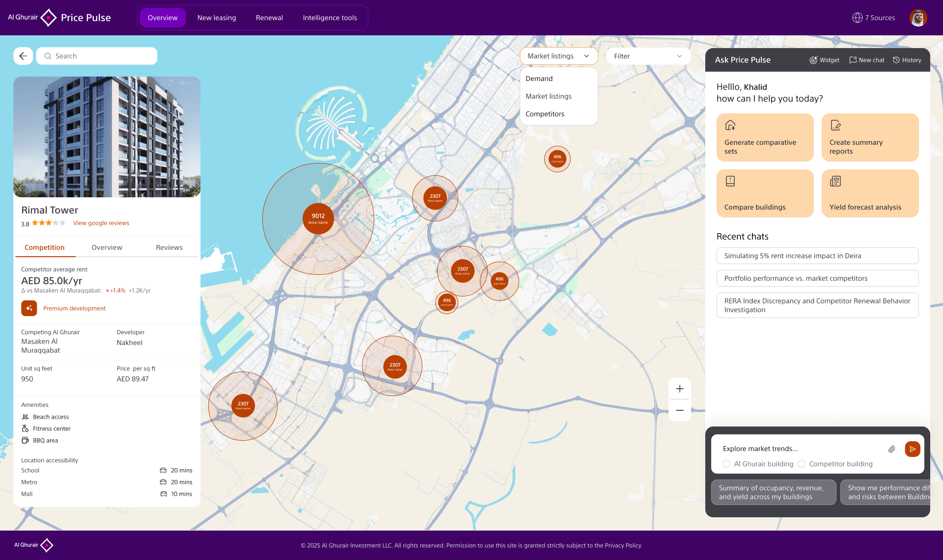Select the property Overview tab
The height and width of the screenshot is (560, 943).
point(107,247)
